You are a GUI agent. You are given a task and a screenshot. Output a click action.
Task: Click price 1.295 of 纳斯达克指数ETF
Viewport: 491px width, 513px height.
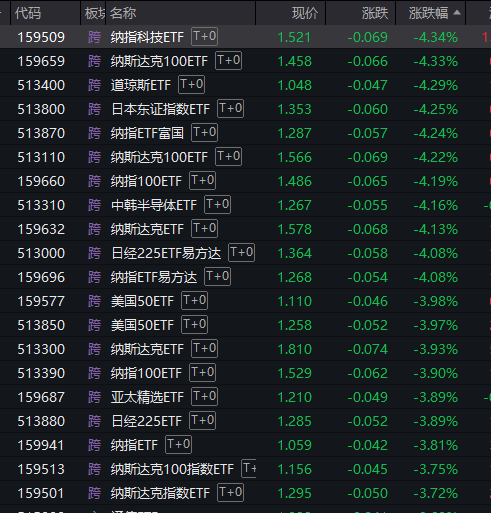click(x=295, y=493)
